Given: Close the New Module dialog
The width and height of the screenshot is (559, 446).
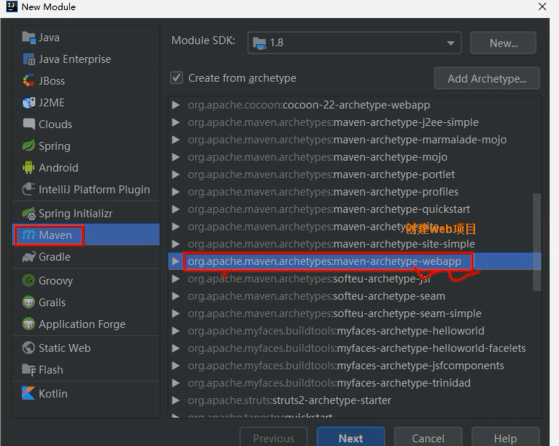Looking at the screenshot, I should pyautogui.click(x=542, y=6).
